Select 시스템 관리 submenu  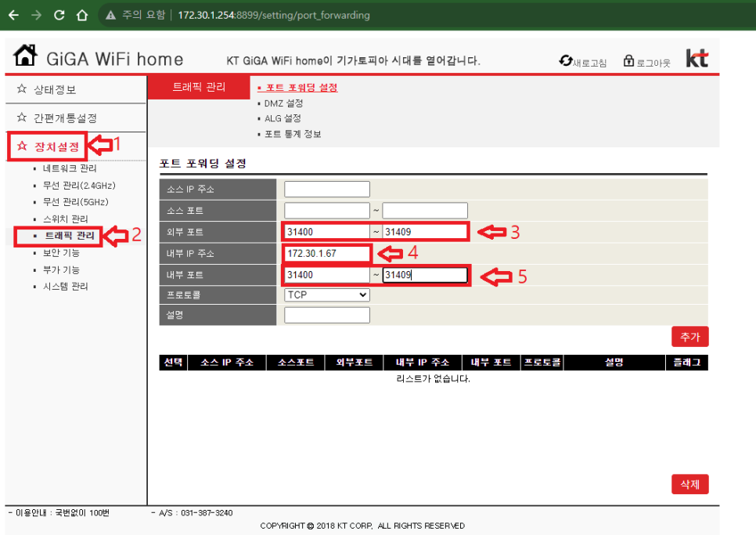click(66, 287)
